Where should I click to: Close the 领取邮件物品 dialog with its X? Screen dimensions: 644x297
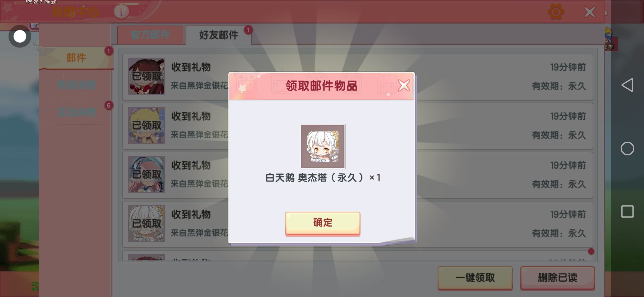tap(404, 86)
